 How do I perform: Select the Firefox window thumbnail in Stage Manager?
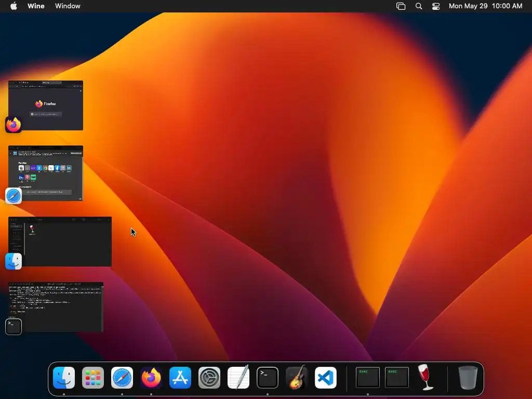click(x=46, y=105)
